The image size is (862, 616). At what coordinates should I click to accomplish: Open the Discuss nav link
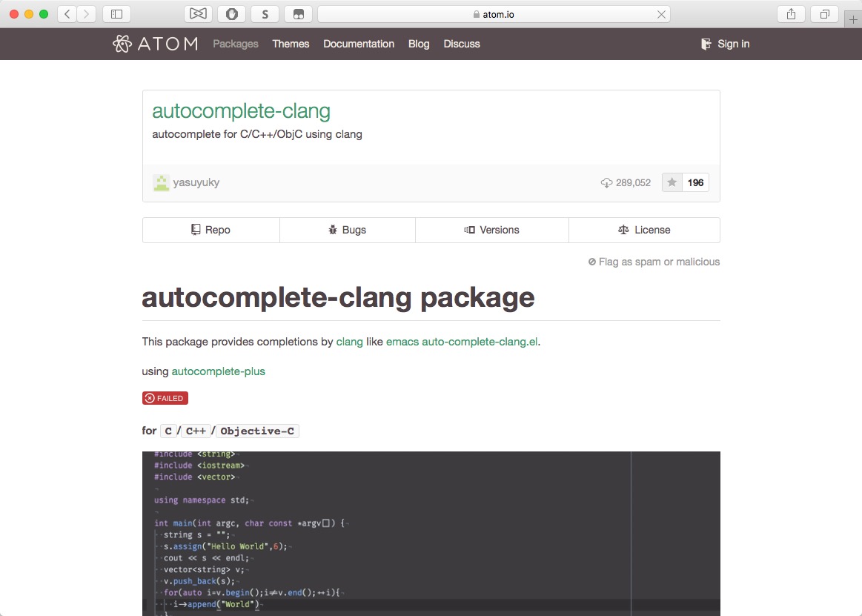tap(462, 44)
